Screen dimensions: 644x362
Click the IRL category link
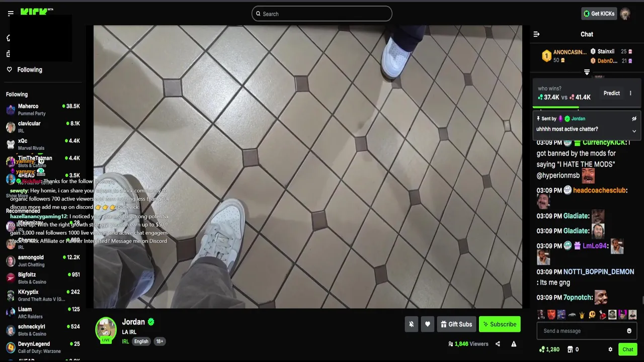coord(125,341)
